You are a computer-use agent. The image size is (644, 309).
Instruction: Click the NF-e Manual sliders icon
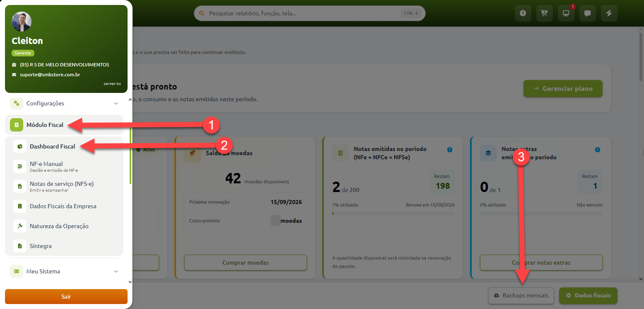(19, 166)
